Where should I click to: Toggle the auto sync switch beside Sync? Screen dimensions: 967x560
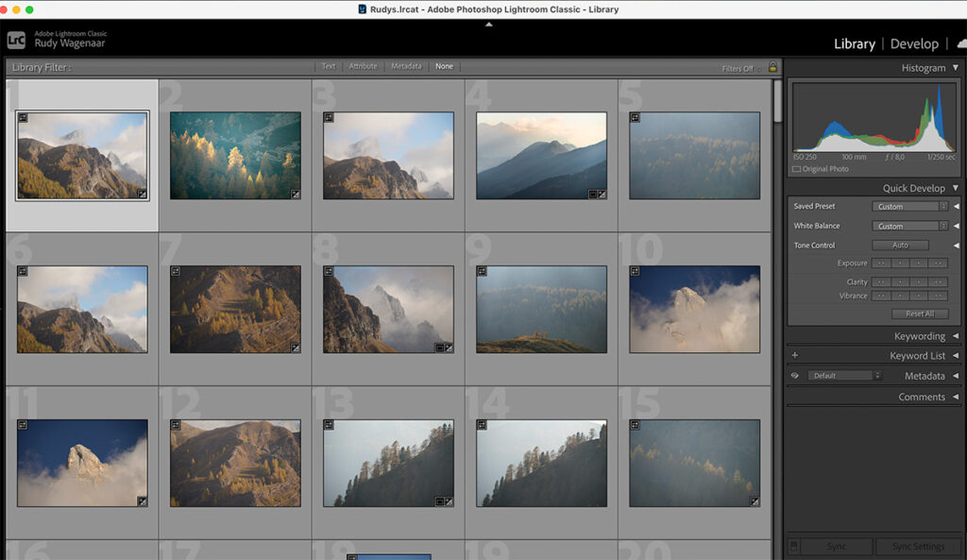pyautogui.click(x=794, y=547)
